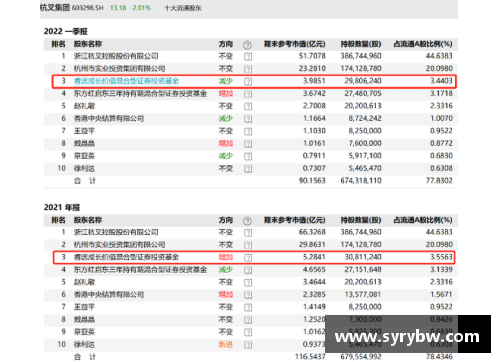Click the ratio 3.4403 in 2022 一季报
This screenshot has width=500, height=362.
[x=441, y=81]
